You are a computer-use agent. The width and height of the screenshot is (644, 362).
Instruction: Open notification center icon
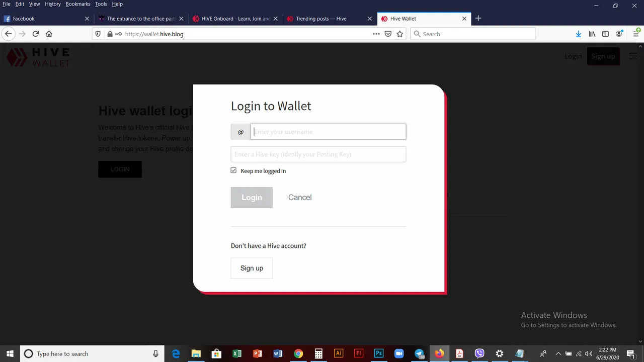[x=630, y=353]
